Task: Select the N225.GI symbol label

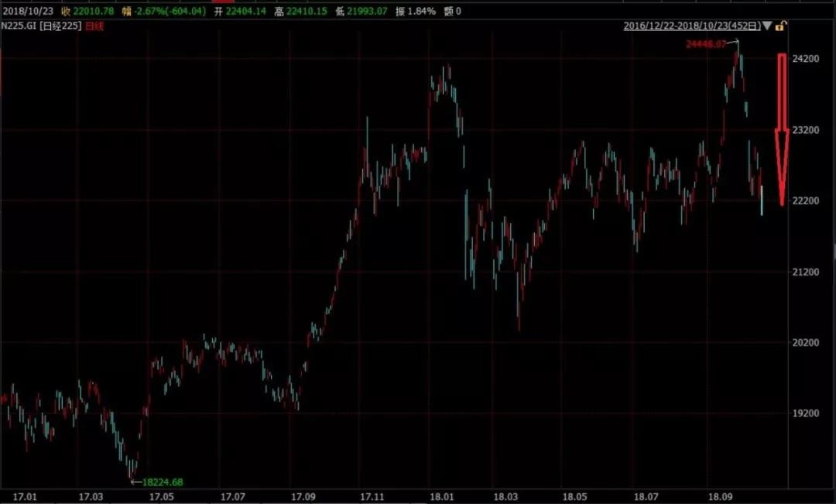Action: pos(18,26)
